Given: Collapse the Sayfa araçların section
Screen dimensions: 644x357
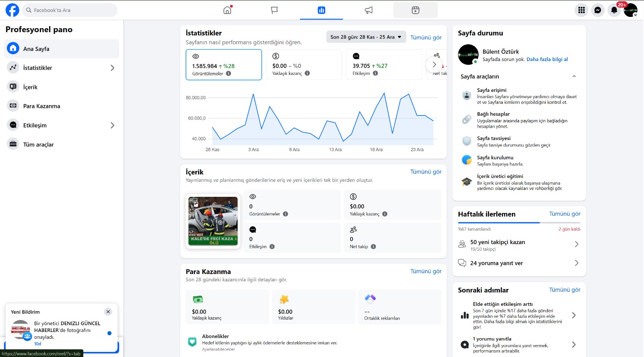Looking at the screenshot, I should point(574,76).
